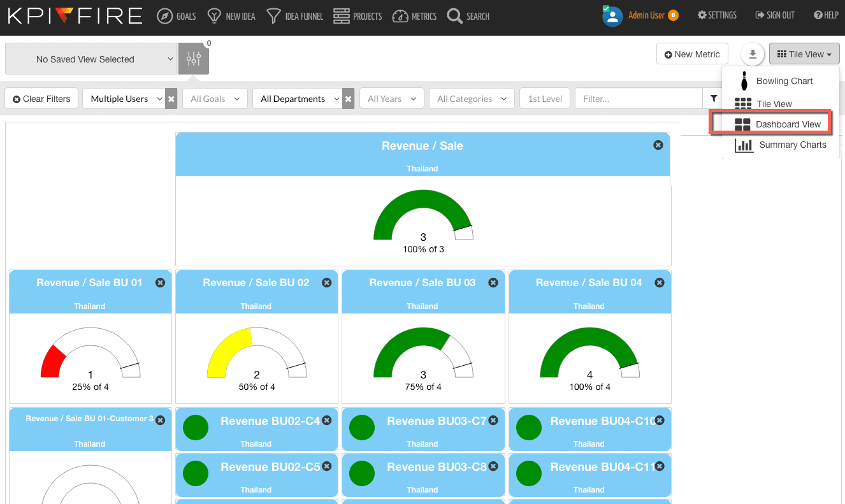The width and height of the screenshot is (845, 504).
Task: Close the Revenue / Sale BU 01 tile
Action: (x=160, y=282)
